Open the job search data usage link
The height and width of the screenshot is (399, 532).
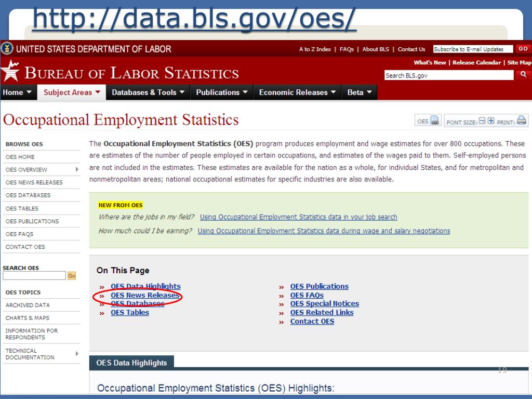click(298, 217)
